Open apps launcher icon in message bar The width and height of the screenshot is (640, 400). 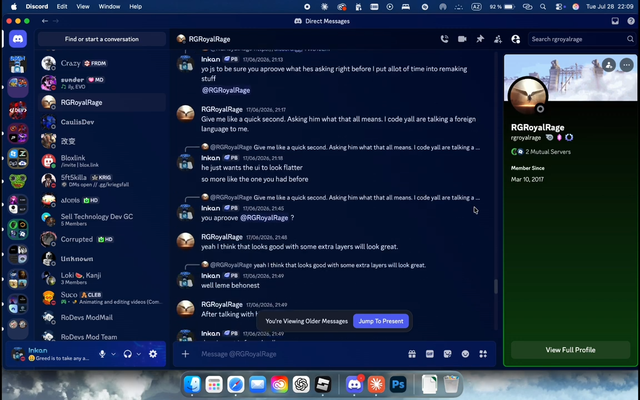point(483,354)
